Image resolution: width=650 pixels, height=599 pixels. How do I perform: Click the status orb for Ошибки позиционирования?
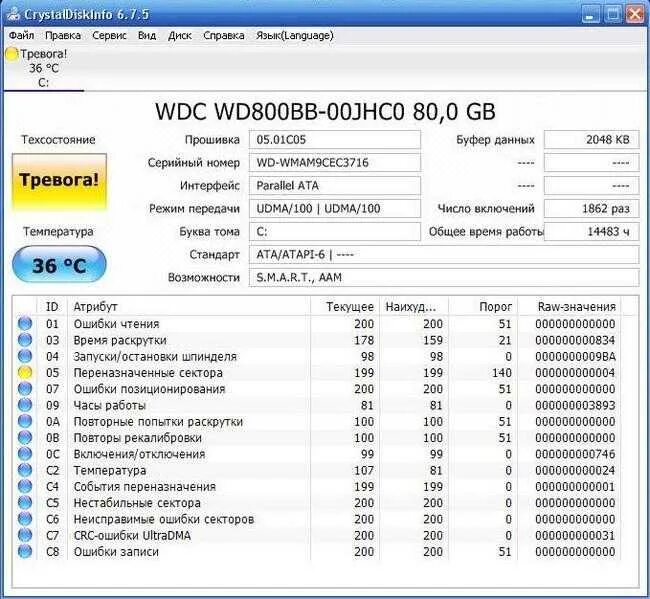pyautogui.click(x=25, y=389)
